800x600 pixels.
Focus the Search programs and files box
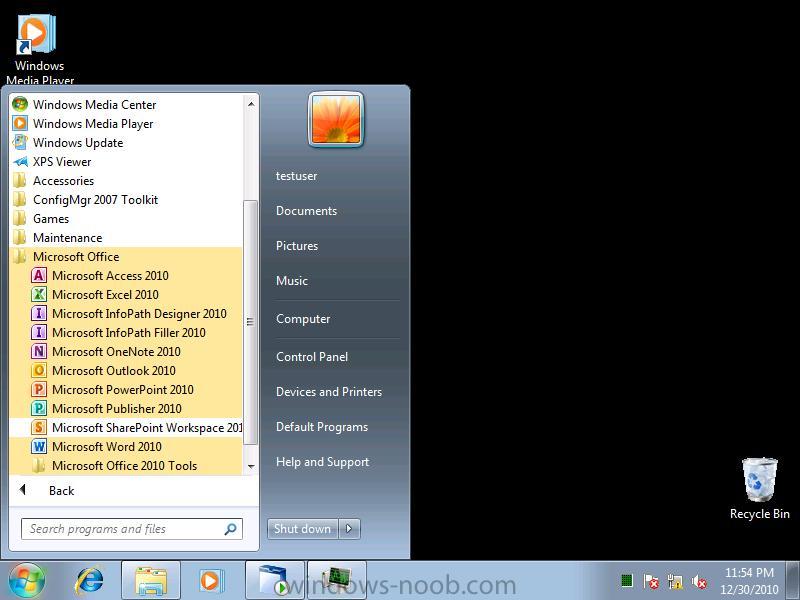tap(132, 529)
